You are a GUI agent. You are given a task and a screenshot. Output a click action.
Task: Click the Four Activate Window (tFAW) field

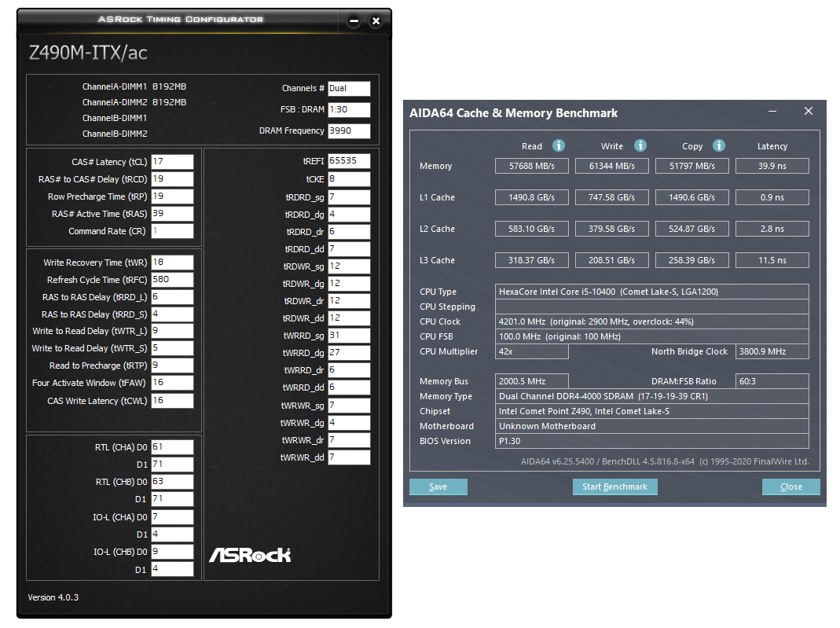click(172, 383)
